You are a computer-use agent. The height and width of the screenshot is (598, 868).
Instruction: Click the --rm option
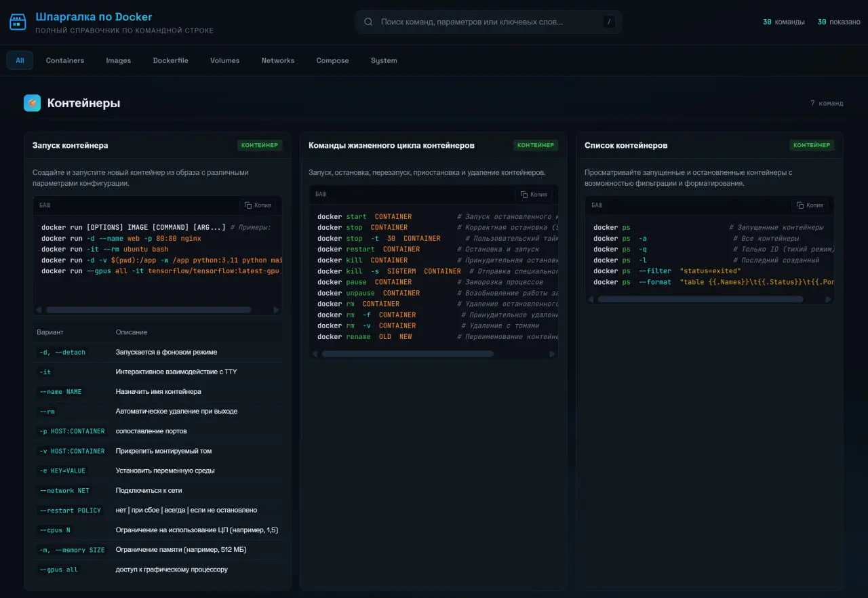pyautogui.click(x=47, y=412)
